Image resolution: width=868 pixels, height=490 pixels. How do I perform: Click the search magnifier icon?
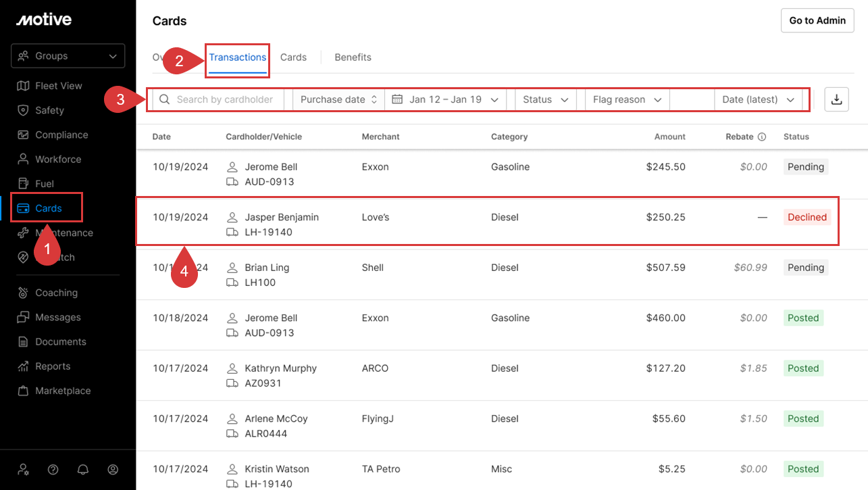(165, 99)
